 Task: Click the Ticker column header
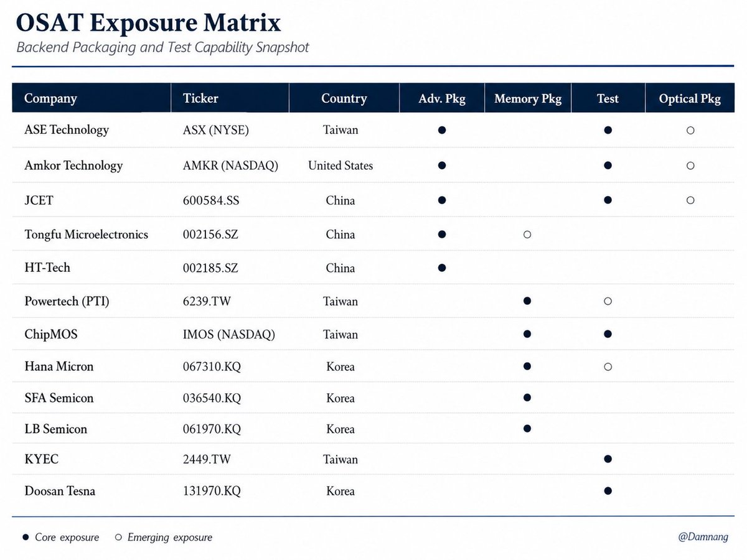230,98
